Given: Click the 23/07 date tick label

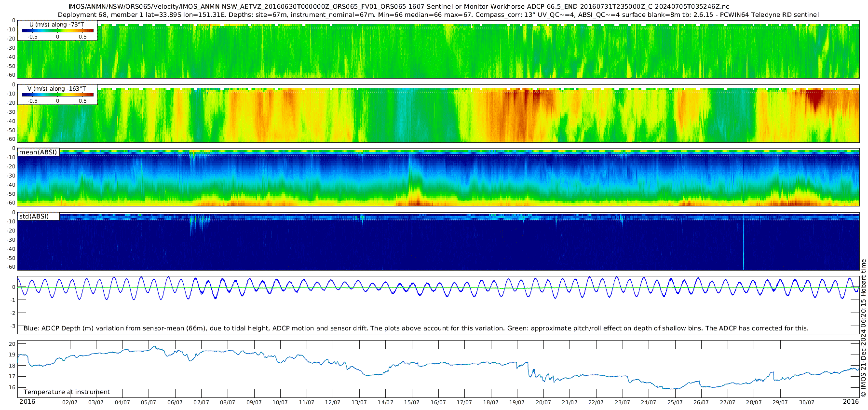Looking at the screenshot, I should pos(622,402).
